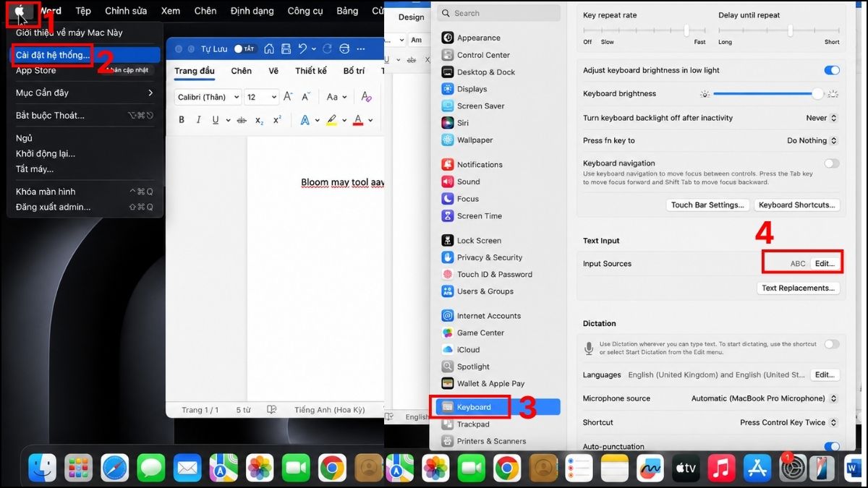Apply superscript formatting
The width and height of the screenshot is (868, 488).
(x=277, y=120)
